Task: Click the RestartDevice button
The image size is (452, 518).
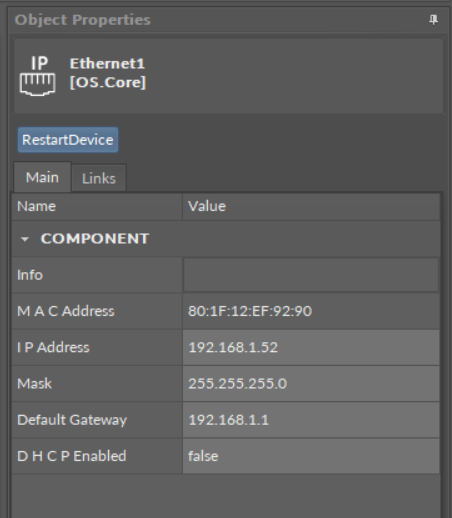Action: point(68,140)
